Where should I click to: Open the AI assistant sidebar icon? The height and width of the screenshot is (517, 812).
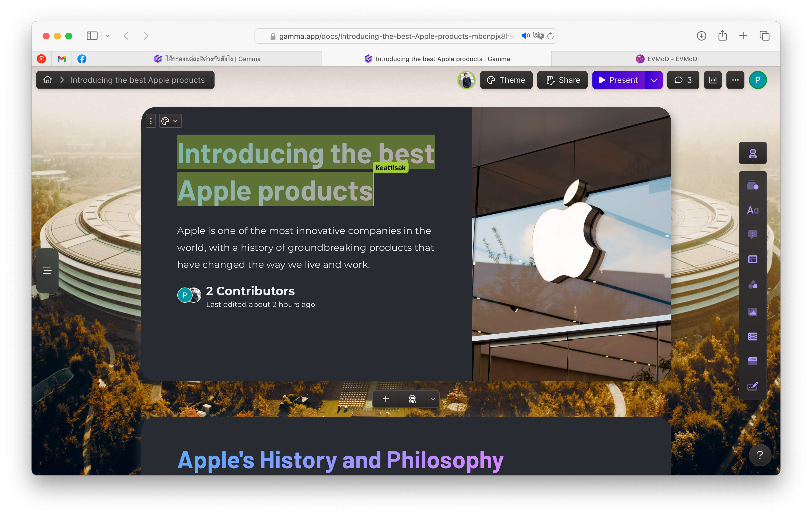point(752,153)
